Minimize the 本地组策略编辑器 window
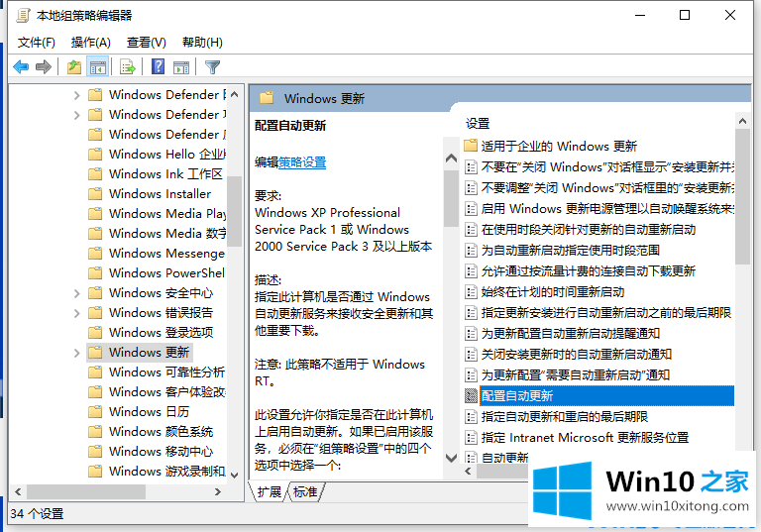This screenshot has width=761, height=532. click(640, 15)
